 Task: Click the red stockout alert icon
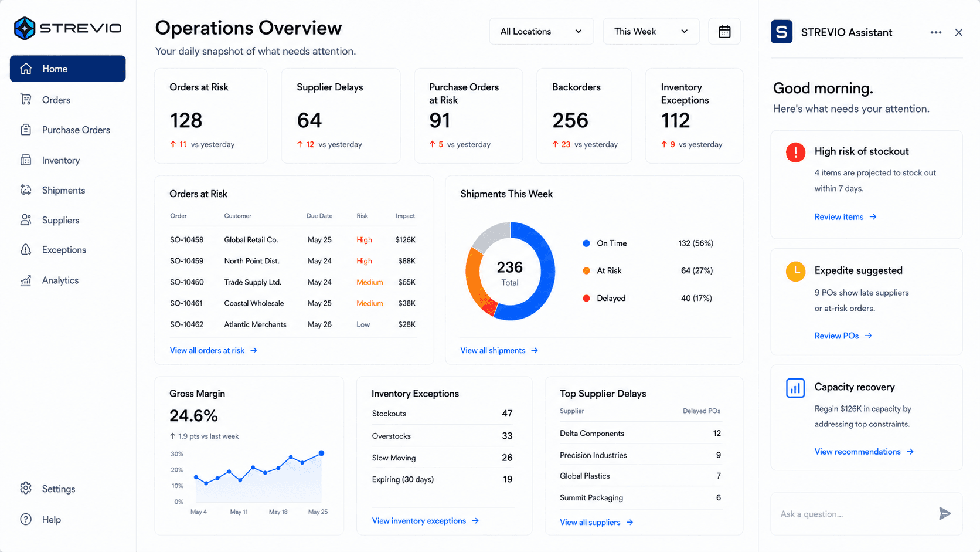tap(795, 153)
